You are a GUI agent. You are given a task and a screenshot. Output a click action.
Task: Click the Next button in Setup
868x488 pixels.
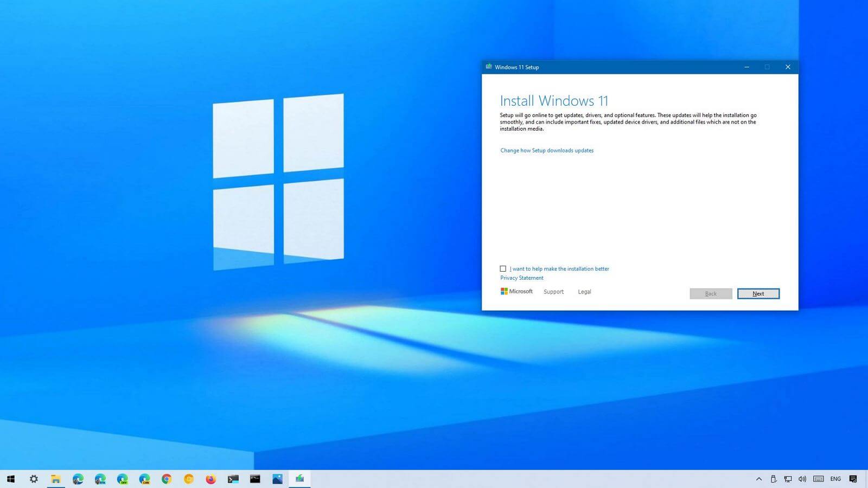pos(758,294)
